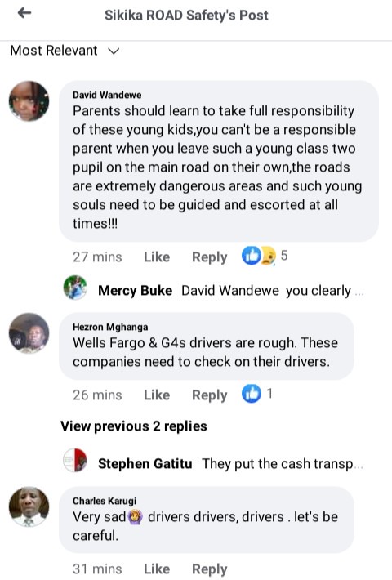Go back using the arrow icon

[24, 13]
